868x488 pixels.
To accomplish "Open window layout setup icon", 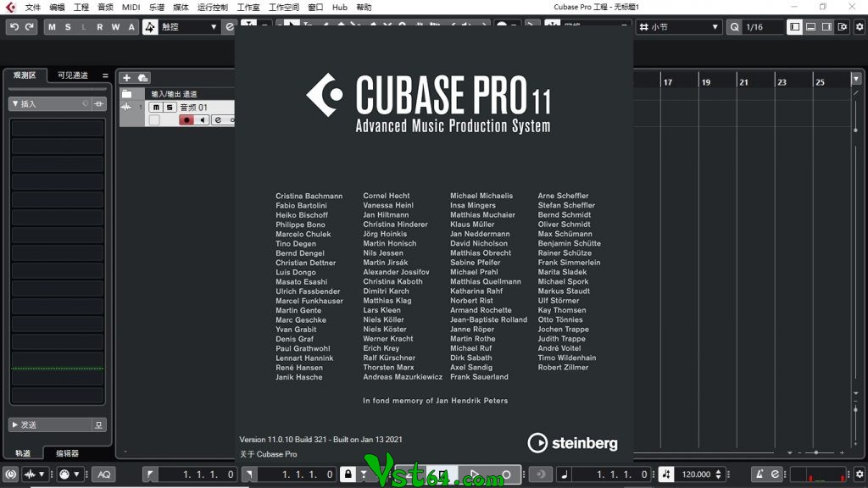I will pos(843,26).
